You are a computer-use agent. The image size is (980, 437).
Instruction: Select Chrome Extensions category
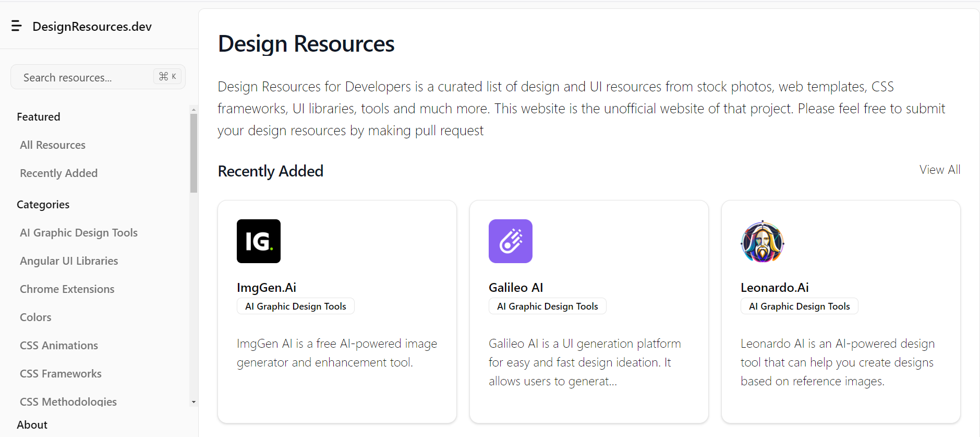67,289
